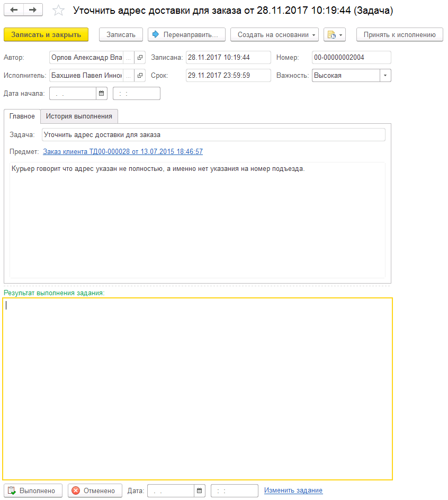Click the back navigation arrow

point(14,10)
